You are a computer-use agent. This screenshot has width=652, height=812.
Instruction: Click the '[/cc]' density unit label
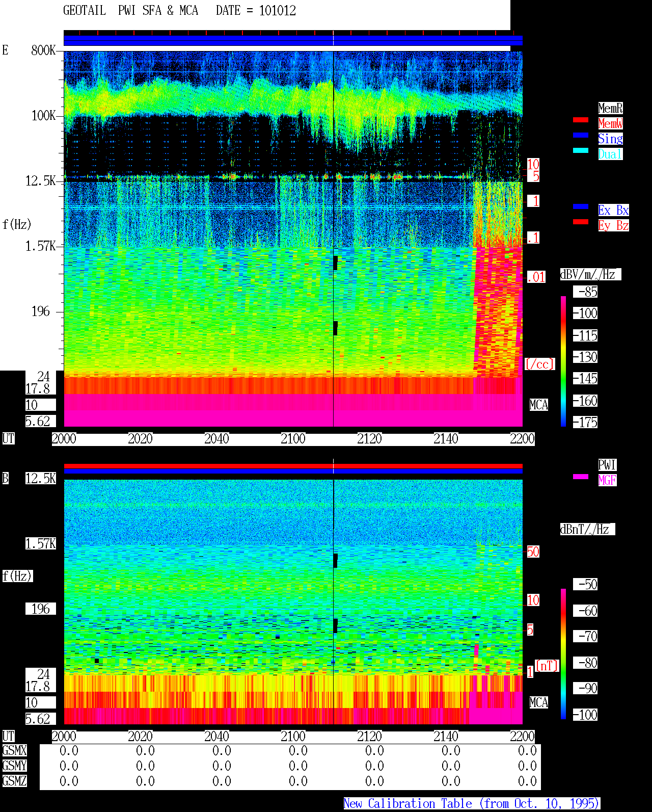(x=539, y=364)
